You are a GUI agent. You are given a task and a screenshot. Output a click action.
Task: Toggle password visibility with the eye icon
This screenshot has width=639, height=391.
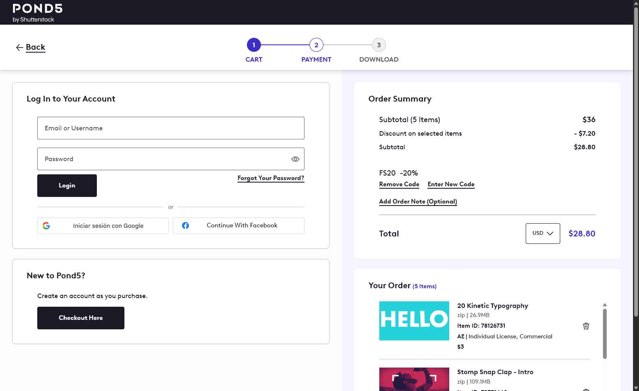click(295, 159)
